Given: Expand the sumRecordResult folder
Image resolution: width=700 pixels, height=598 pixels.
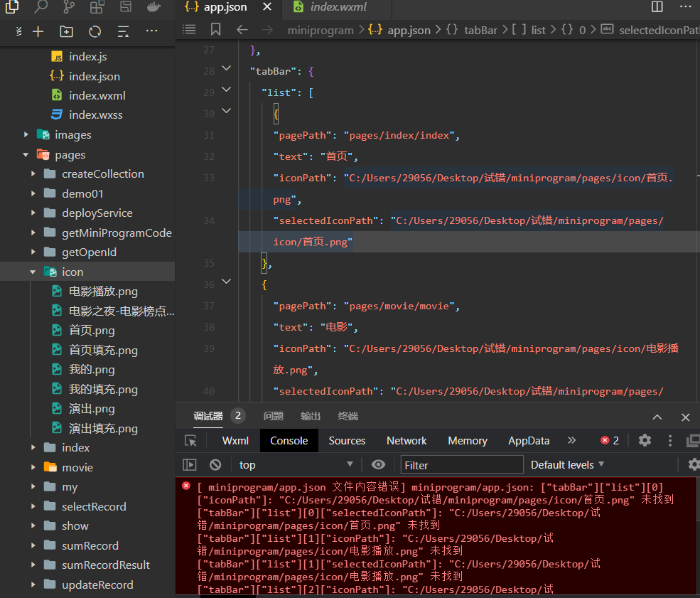Looking at the screenshot, I should tap(33, 565).
